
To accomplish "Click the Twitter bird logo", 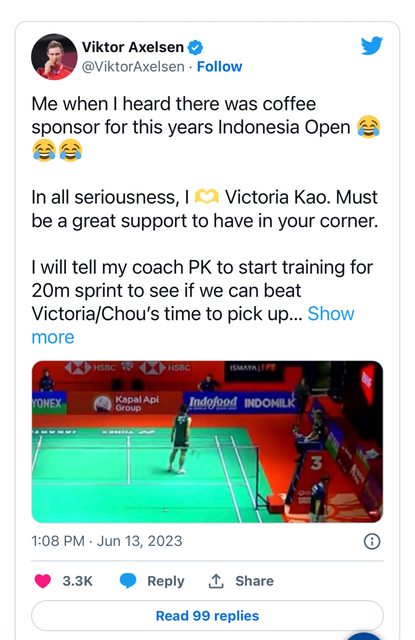I will (371, 46).
